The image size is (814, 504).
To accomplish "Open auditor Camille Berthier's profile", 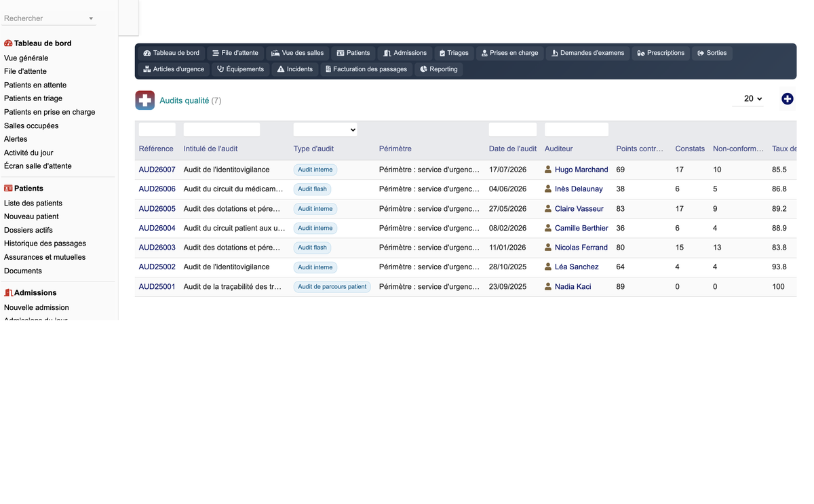I will tap(581, 228).
